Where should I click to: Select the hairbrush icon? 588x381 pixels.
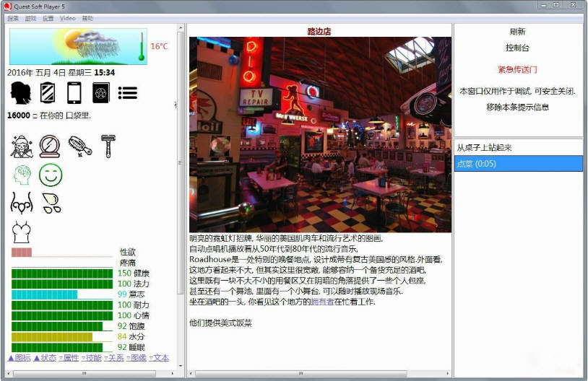click(x=79, y=145)
